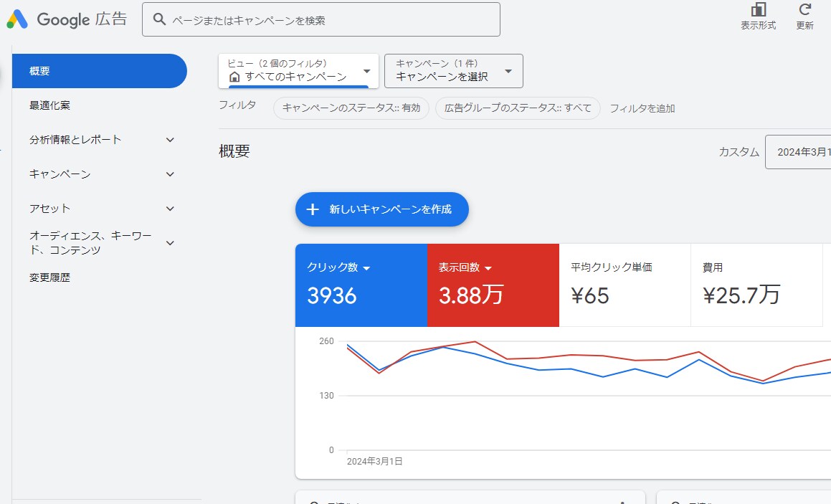
Task: Click the 3936 clicks value
Action: 332,295
